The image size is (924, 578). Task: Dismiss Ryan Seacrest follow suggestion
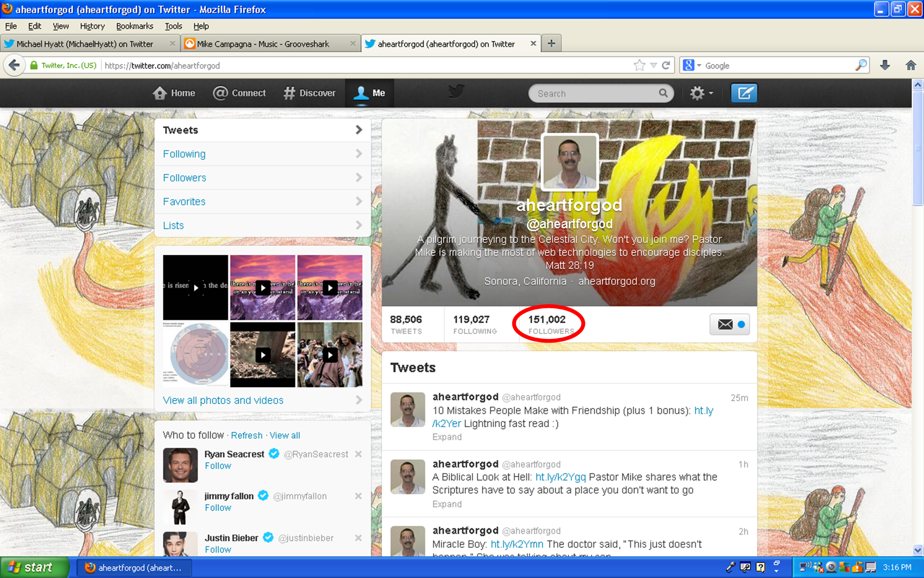[358, 454]
